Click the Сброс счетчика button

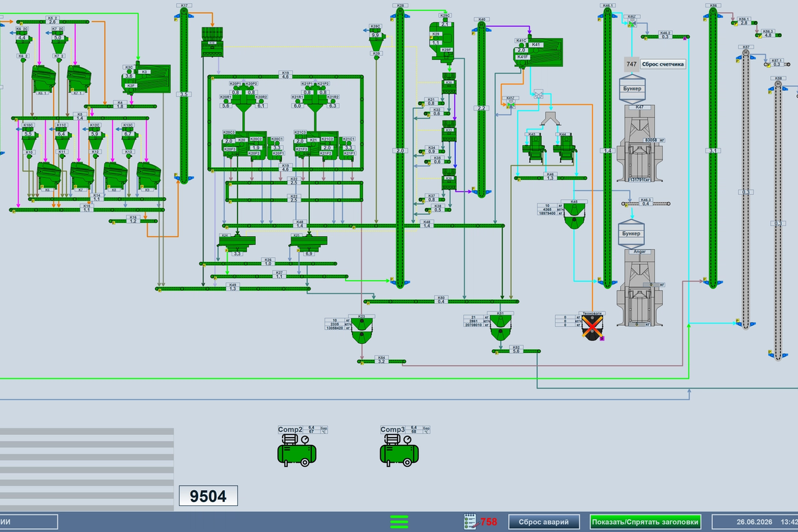(662, 64)
